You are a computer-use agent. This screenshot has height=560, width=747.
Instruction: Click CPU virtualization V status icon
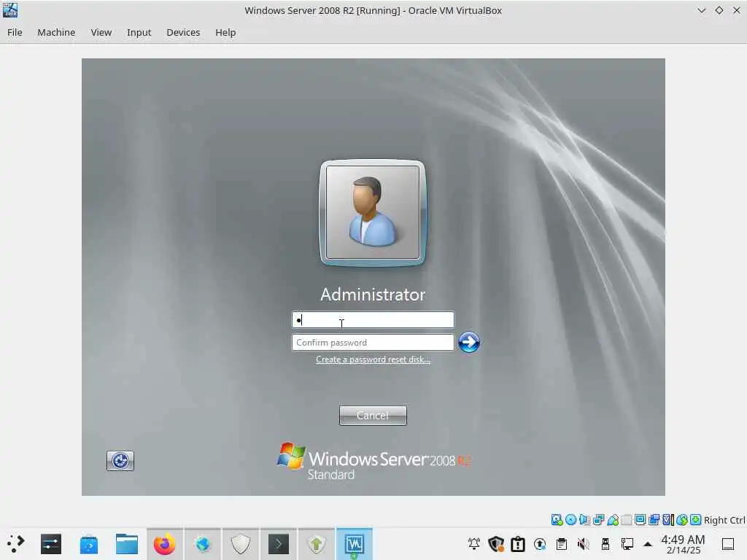click(668, 519)
